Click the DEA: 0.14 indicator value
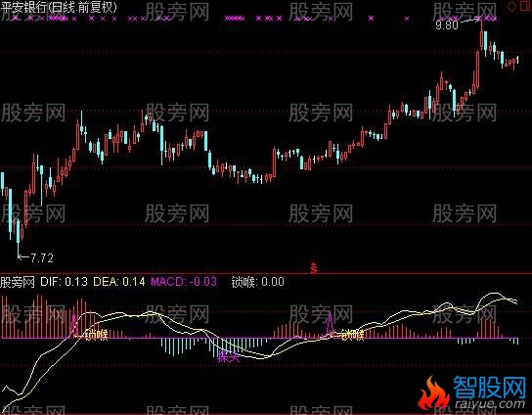The width and height of the screenshot is (532, 415). coord(118,282)
